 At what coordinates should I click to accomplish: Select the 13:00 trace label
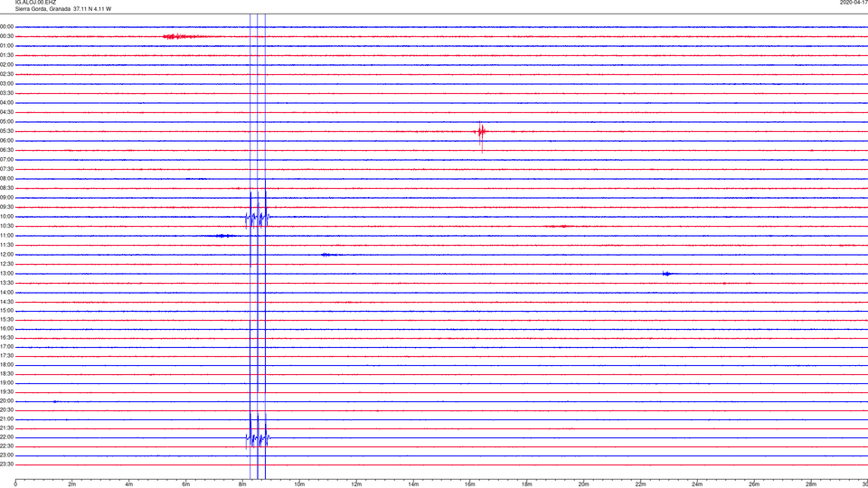click(6, 273)
